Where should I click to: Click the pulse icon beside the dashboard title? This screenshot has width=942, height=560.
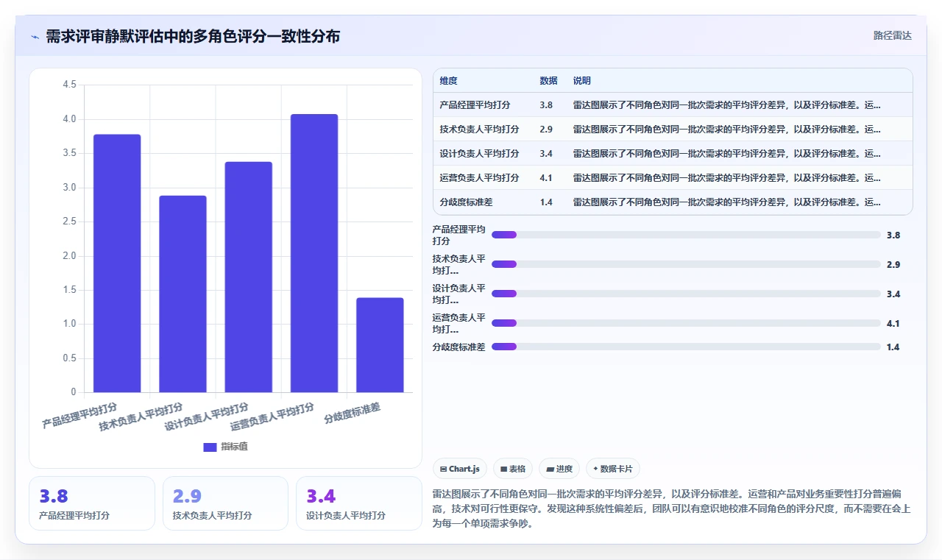35,36
